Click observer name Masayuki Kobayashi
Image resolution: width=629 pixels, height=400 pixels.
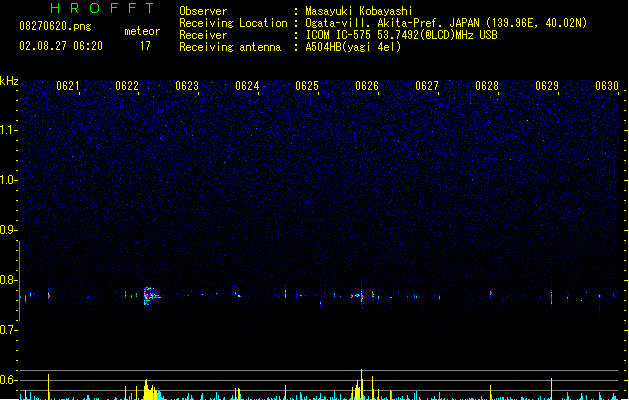359,11
